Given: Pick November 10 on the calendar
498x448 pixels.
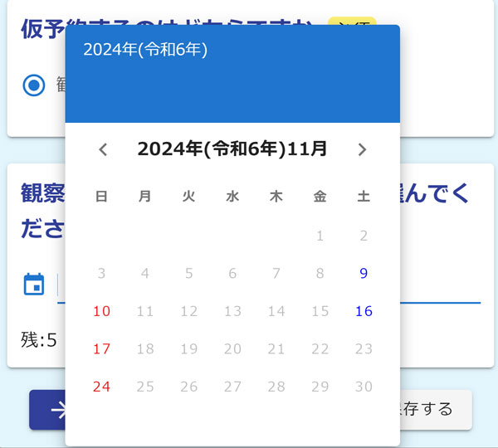Looking at the screenshot, I should (101, 311).
